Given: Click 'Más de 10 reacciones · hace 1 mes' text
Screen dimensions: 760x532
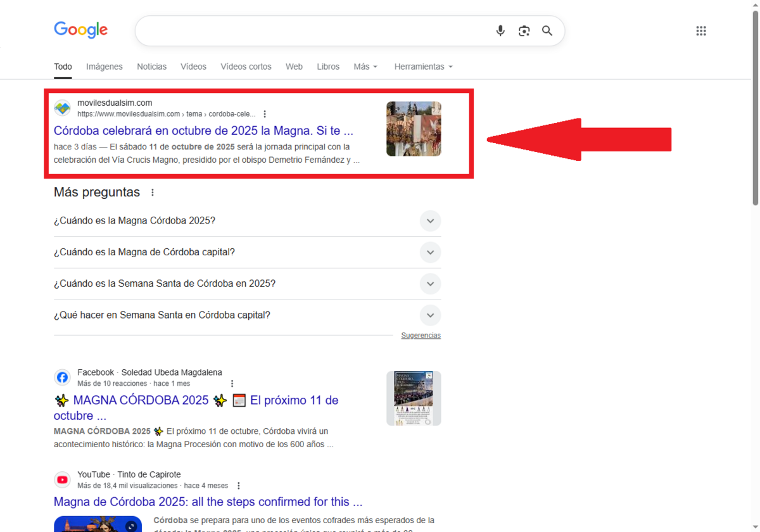Looking at the screenshot, I should click(x=134, y=384).
